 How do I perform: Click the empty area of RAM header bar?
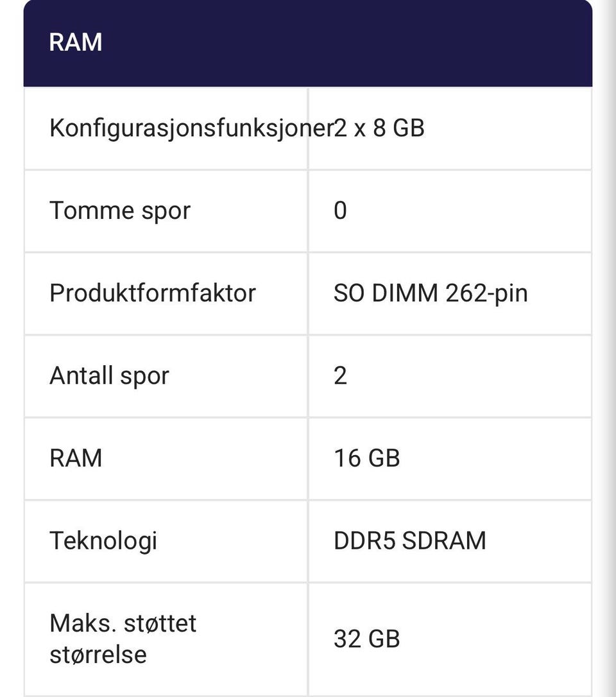tap(346, 43)
